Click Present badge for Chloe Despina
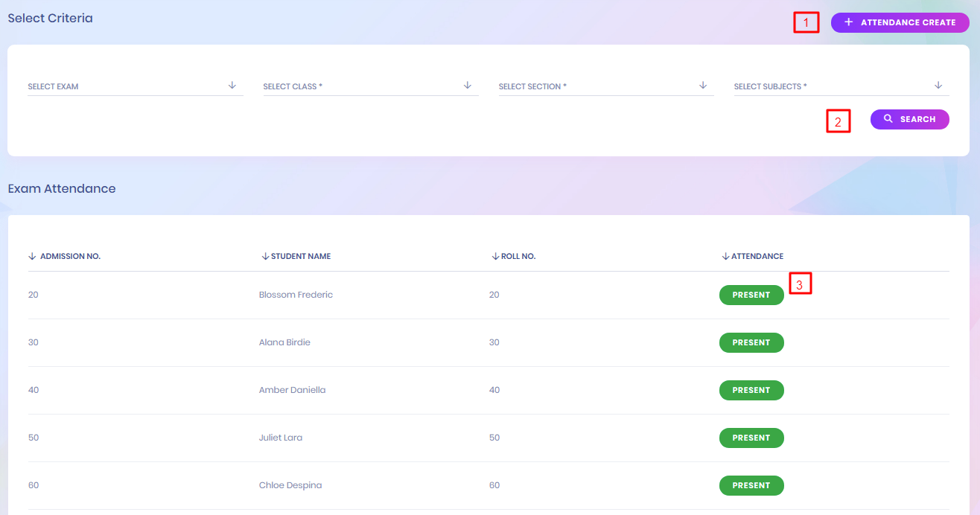 [751, 485]
